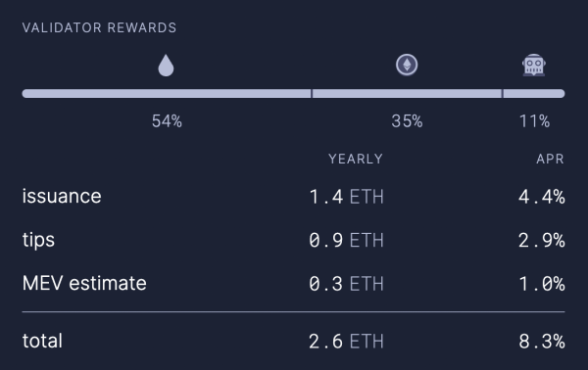The width and height of the screenshot is (588, 370).
Task: Click the 0.3 ETH MEV yearly value
Action: coord(346,284)
